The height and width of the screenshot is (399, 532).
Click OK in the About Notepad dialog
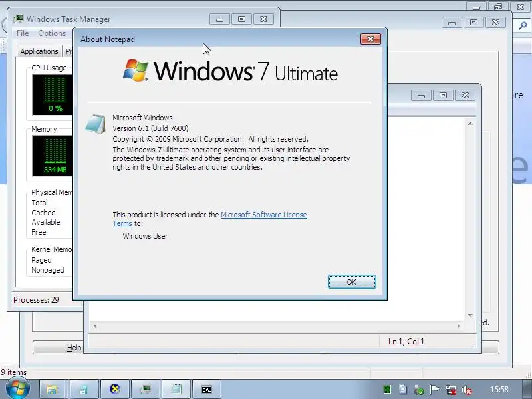[x=352, y=281]
